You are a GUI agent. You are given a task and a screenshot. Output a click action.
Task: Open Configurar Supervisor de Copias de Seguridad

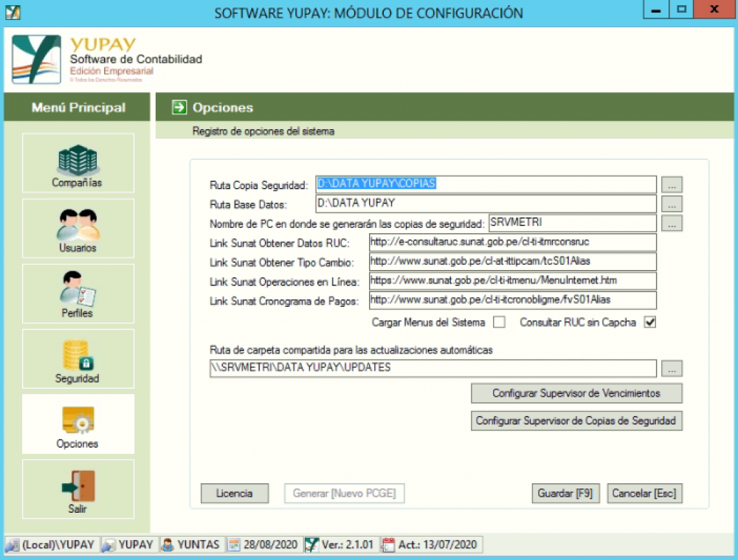click(576, 421)
